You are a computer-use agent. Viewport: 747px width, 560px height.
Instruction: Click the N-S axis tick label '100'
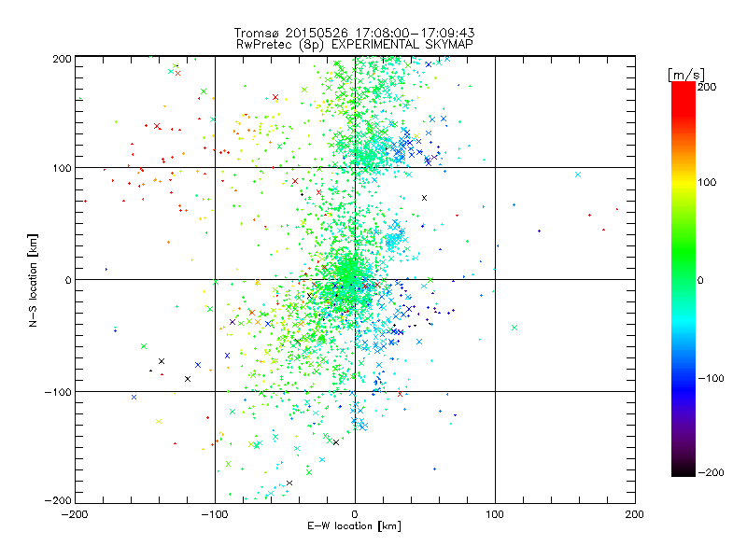(62, 169)
